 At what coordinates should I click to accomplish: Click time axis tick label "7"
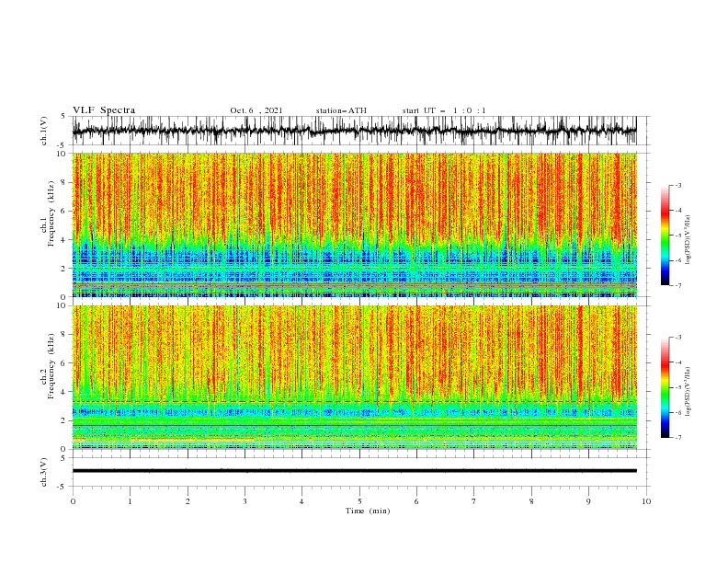tap(473, 501)
